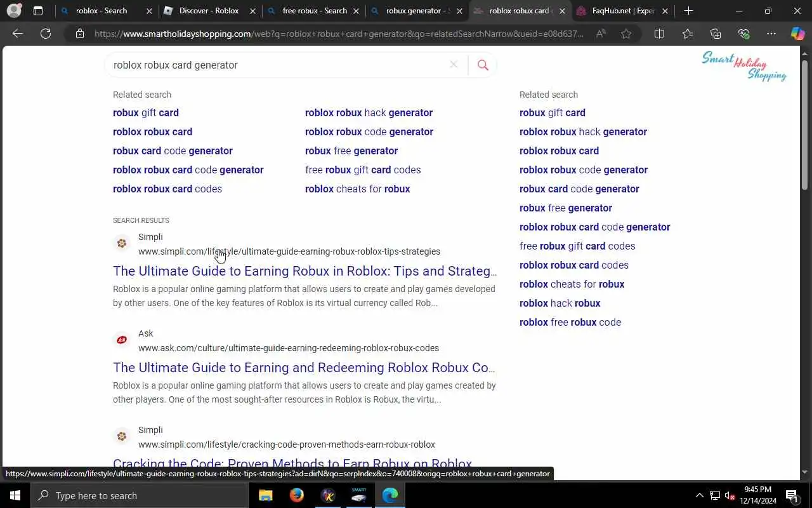
Task: View site information lock icon
Action: [80, 34]
